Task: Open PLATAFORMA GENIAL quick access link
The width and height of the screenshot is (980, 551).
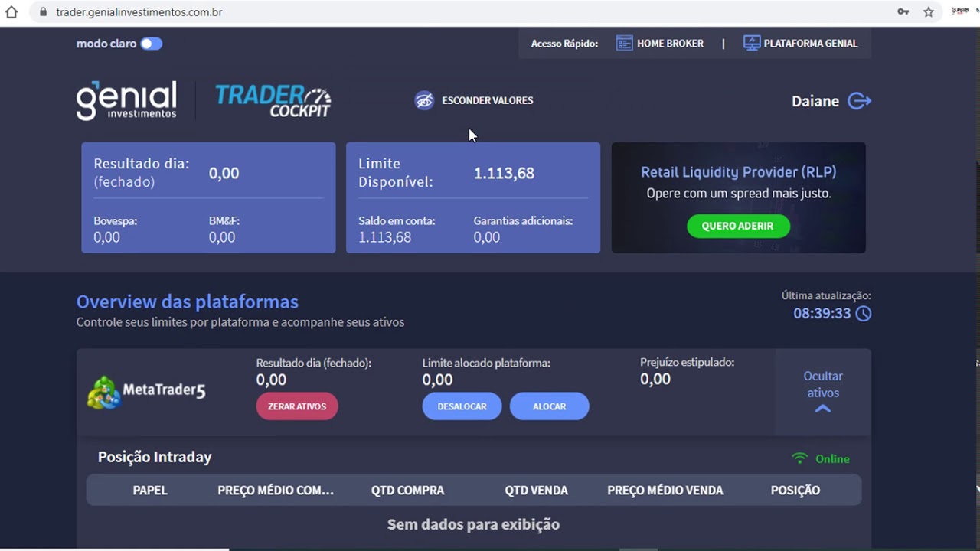Action: point(810,44)
